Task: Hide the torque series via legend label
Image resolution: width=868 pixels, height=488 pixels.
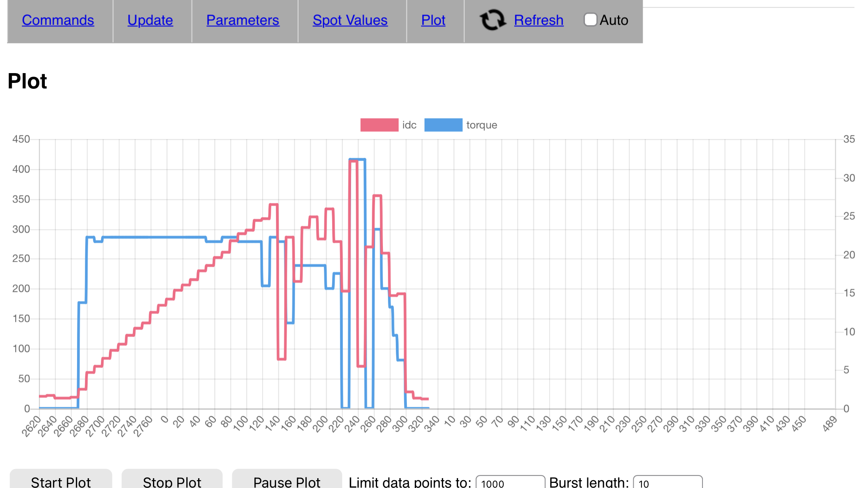Action: point(482,125)
